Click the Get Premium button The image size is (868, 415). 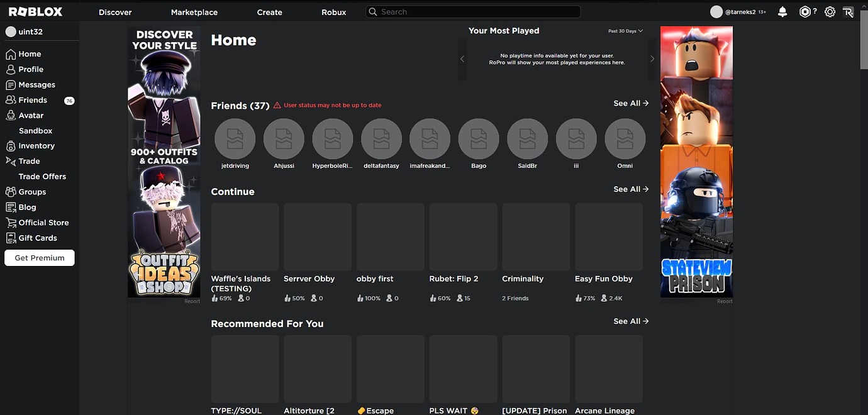tap(39, 257)
